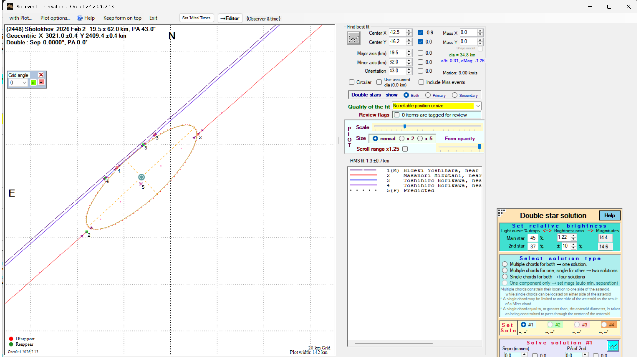Expand the Grid angle value dropdown
The height and width of the screenshot is (364, 642).
24,83
